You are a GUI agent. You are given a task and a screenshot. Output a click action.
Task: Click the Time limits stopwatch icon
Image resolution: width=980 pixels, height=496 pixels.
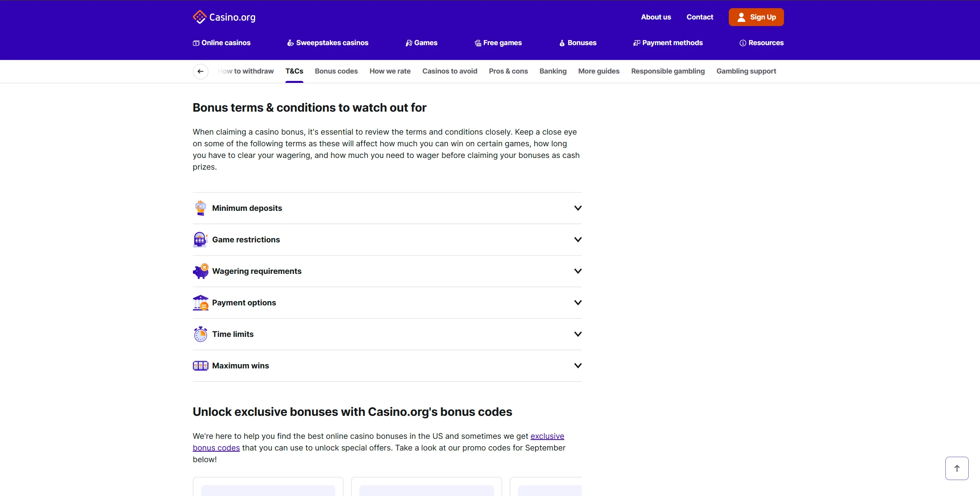201,334
